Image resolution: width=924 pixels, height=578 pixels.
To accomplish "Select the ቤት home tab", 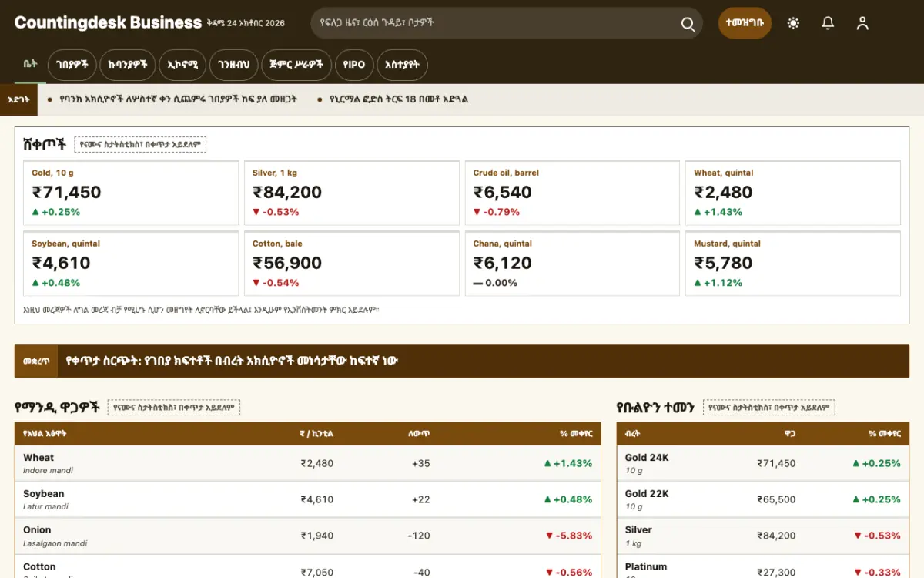I will 30,65.
